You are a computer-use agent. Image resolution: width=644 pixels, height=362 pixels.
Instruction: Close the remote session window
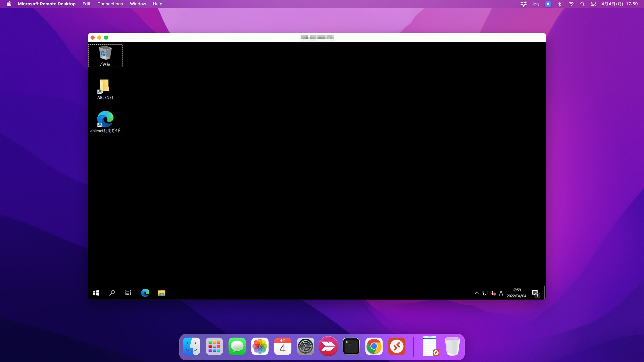coord(93,37)
